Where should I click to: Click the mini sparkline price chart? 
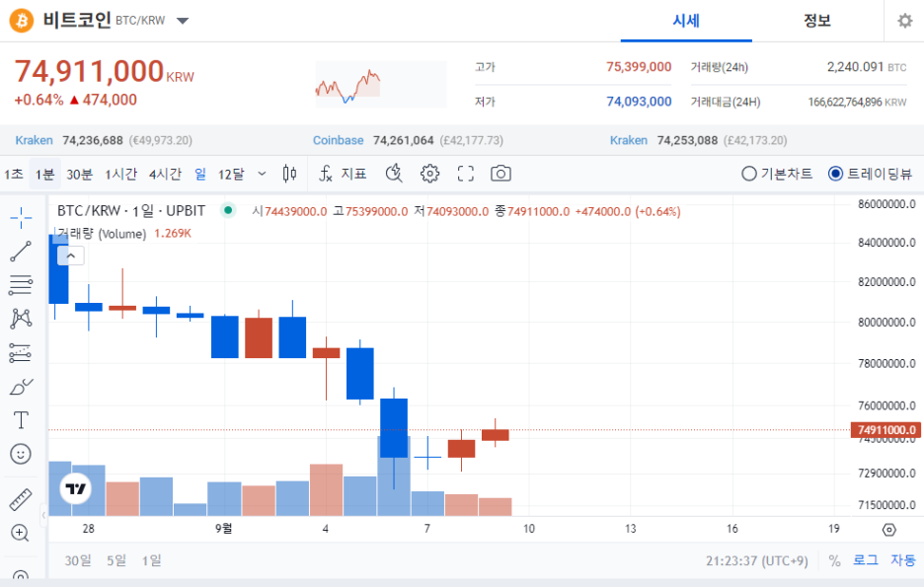[x=381, y=84]
